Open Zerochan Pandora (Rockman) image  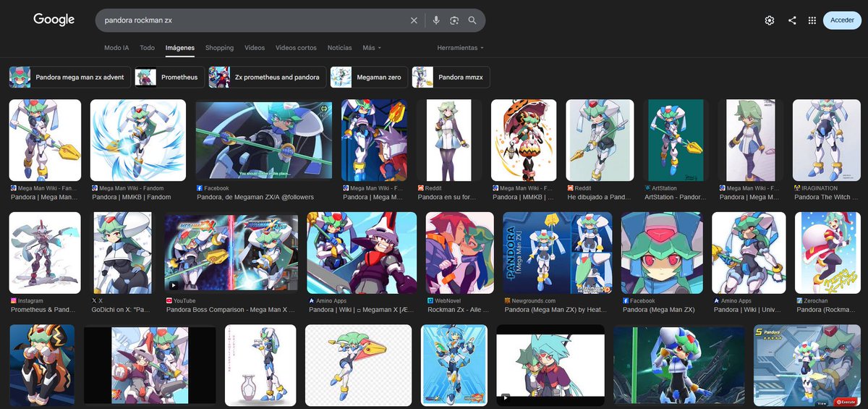pos(827,253)
